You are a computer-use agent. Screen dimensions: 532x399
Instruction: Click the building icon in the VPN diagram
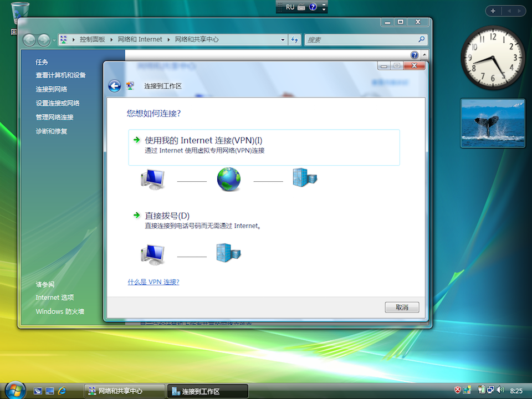pyautogui.click(x=305, y=177)
